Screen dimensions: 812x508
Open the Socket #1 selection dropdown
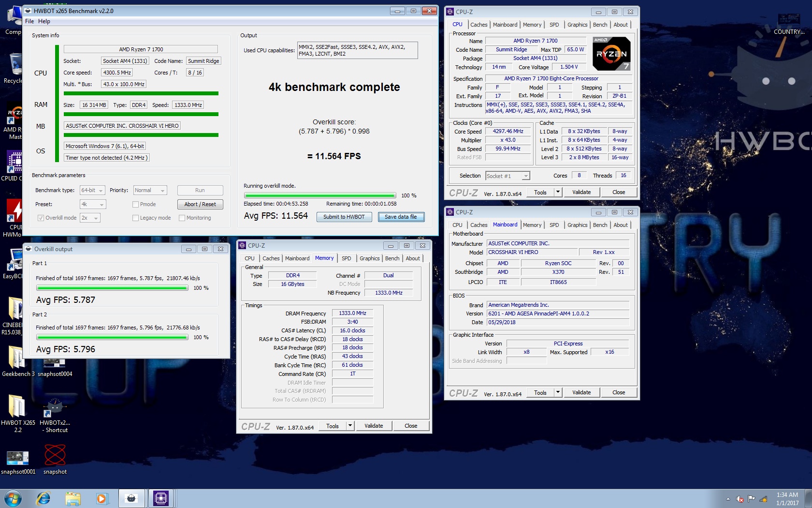point(507,176)
